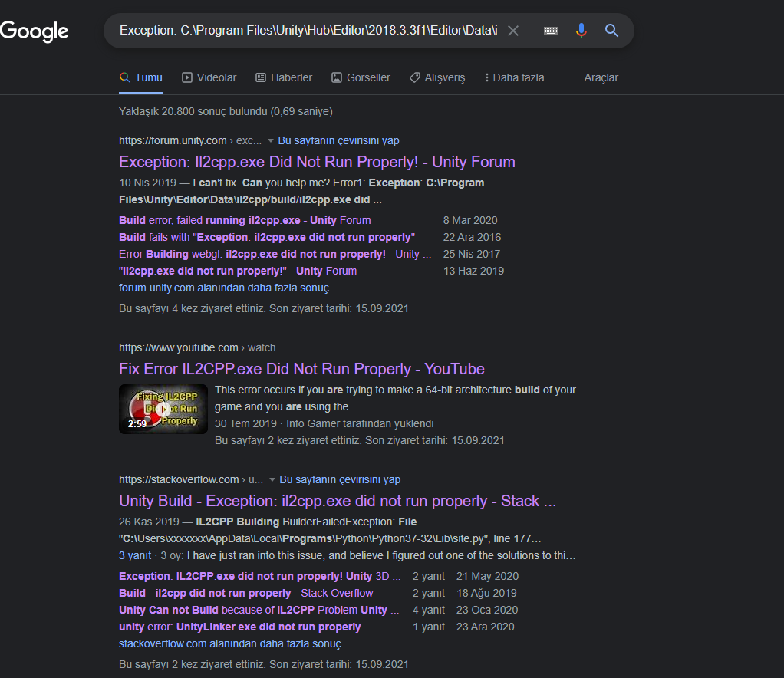Click the 22 Ara 2016 date
Screen dimensions: 784x678
pos(472,237)
